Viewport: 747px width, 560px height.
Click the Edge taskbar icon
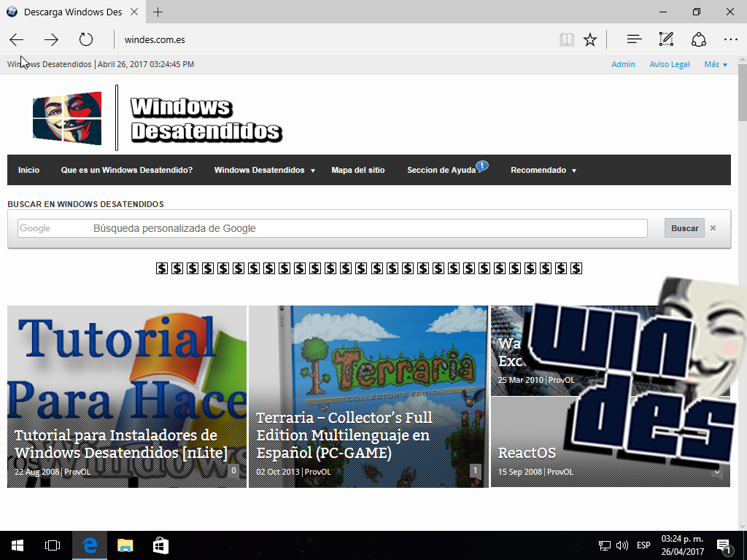click(x=90, y=545)
